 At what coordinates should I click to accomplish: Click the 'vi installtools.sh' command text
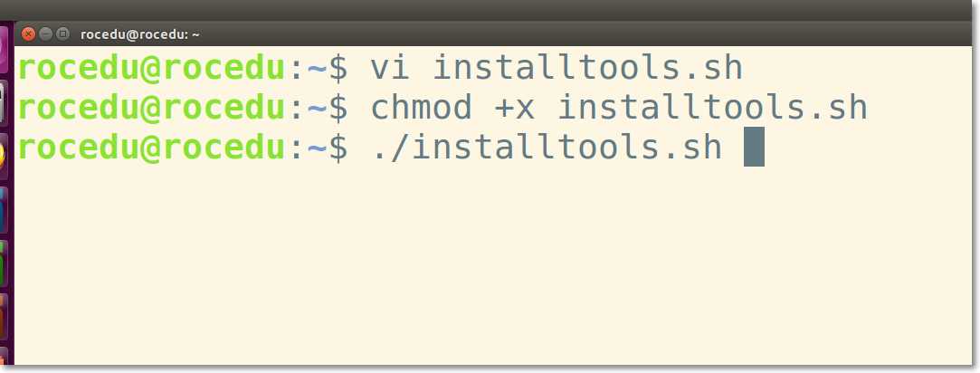pyautogui.click(x=557, y=68)
